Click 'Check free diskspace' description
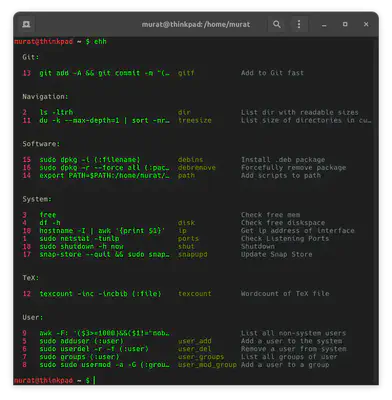 283,223
